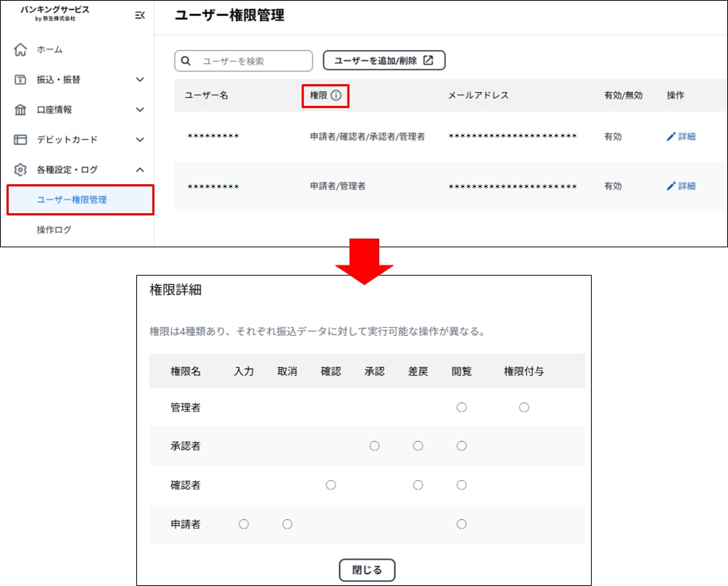Click the 管理者 権限付与 circle mark
The width and height of the screenshot is (728, 586).
click(524, 408)
